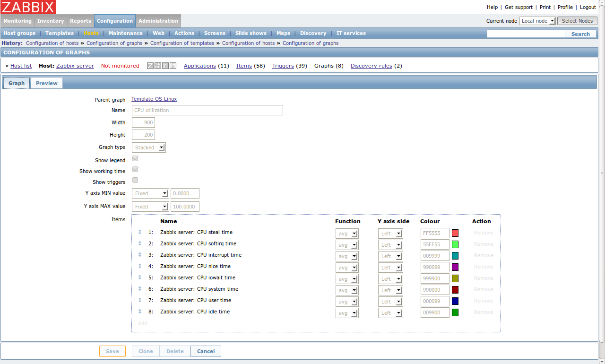Open the Applications link
Image resolution: width=605 pixels, height=364 pixels.
coord(200,66)
